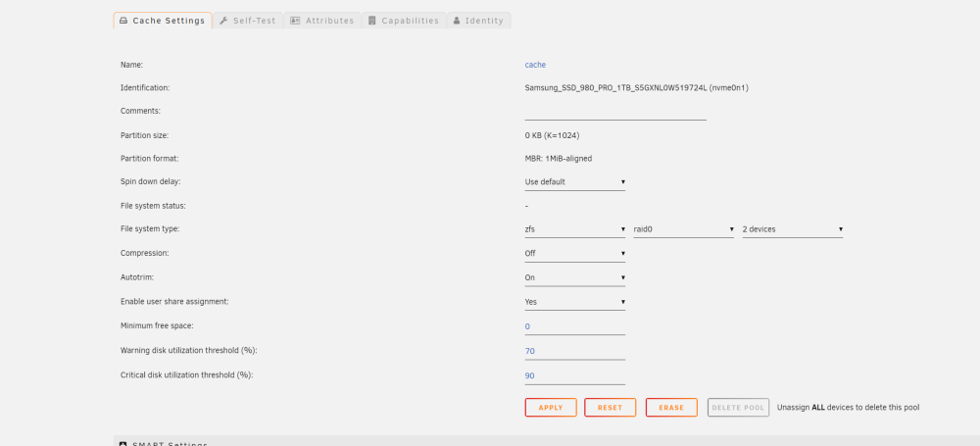Click the Apply button
980x446 pixels.
pos(551,407)
